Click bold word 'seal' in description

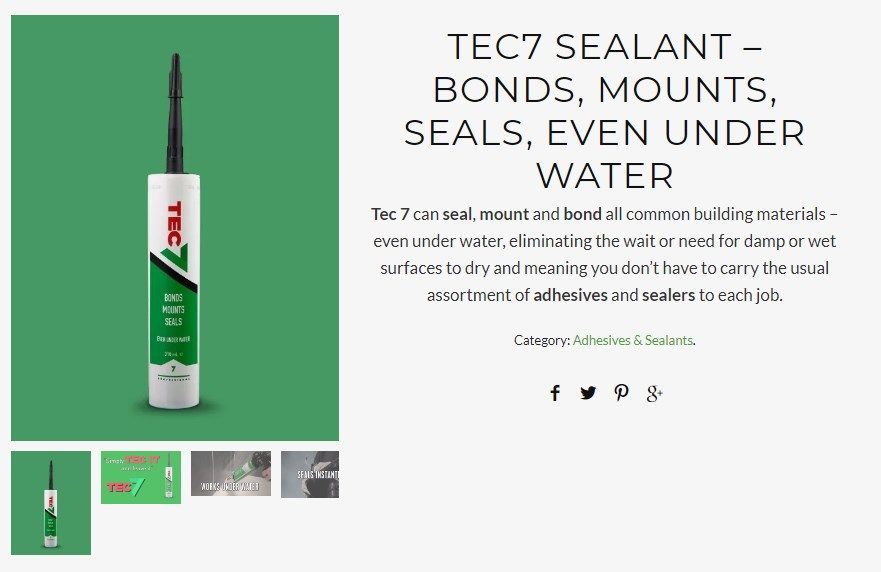click(457, 214)
